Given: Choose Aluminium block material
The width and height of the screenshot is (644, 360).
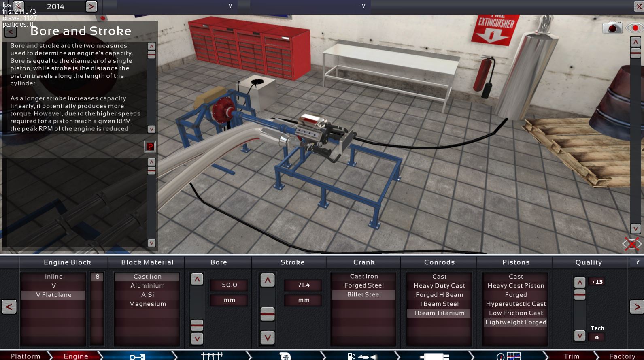Looking at the screenshot, I should click(147, 286).
